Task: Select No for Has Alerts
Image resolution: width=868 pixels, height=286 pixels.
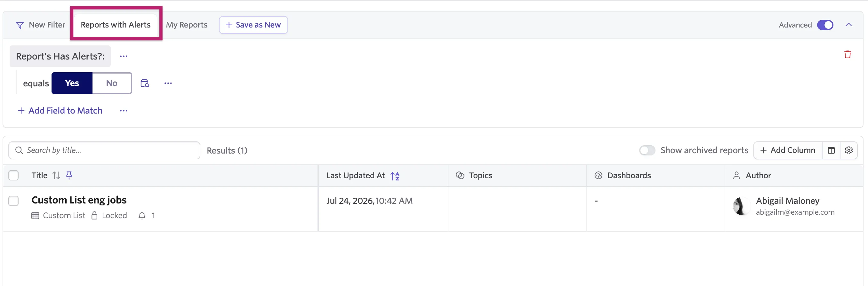Action: pos(112,83)
